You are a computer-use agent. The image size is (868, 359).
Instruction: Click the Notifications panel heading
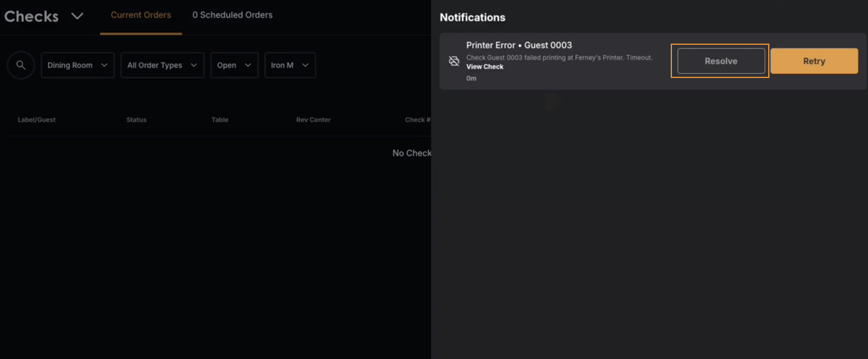click(472, 17)
